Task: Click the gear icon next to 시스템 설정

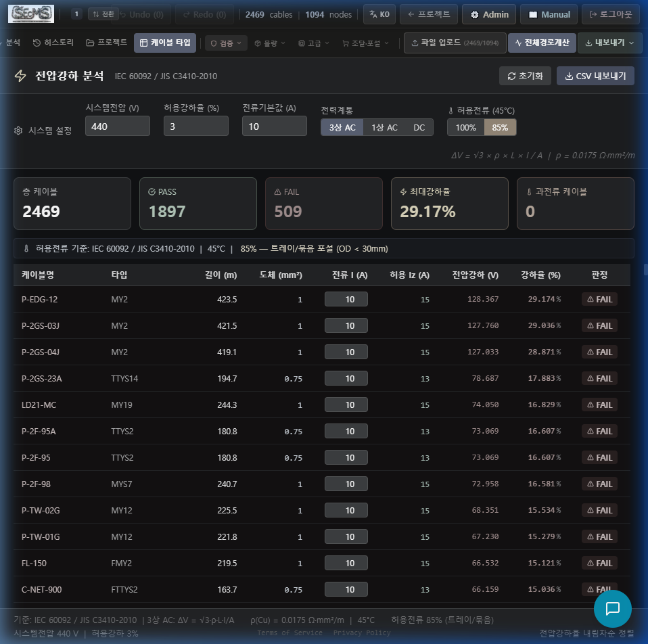Action: pyautogui.click(x=18, y=131)
